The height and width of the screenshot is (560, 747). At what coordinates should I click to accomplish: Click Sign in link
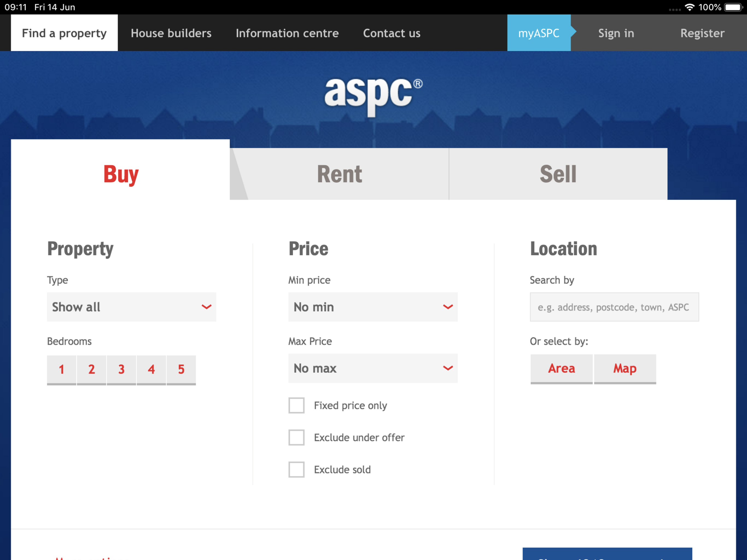pyautogui.click(x=616, y=33)
